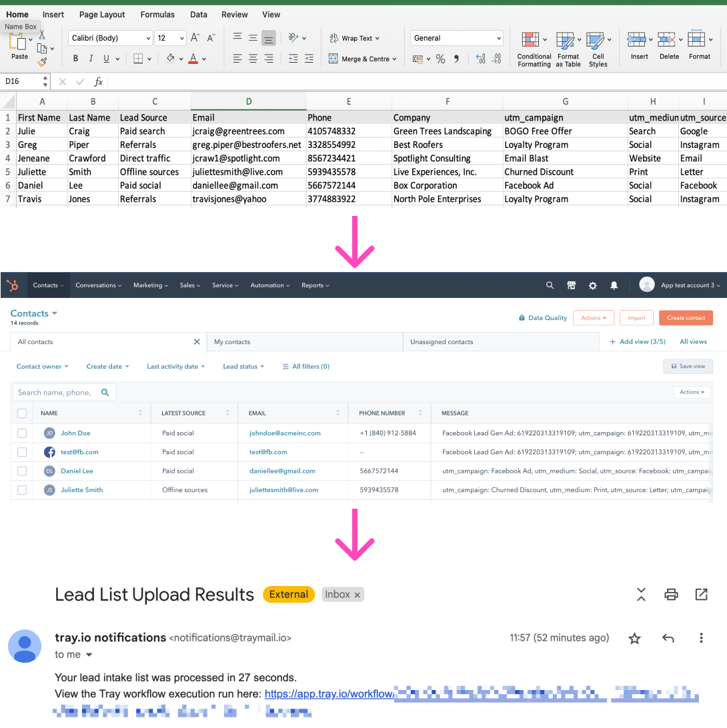Toggle Italic formatting in Excel
Image resolution: width=727 pixels, height=728 pixels.
pos(91,59)
